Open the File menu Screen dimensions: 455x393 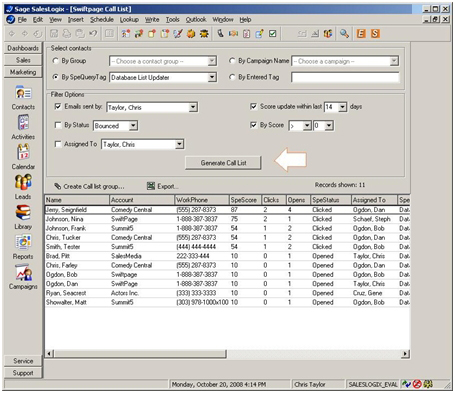pyautogui.click(x=22, y=20)
